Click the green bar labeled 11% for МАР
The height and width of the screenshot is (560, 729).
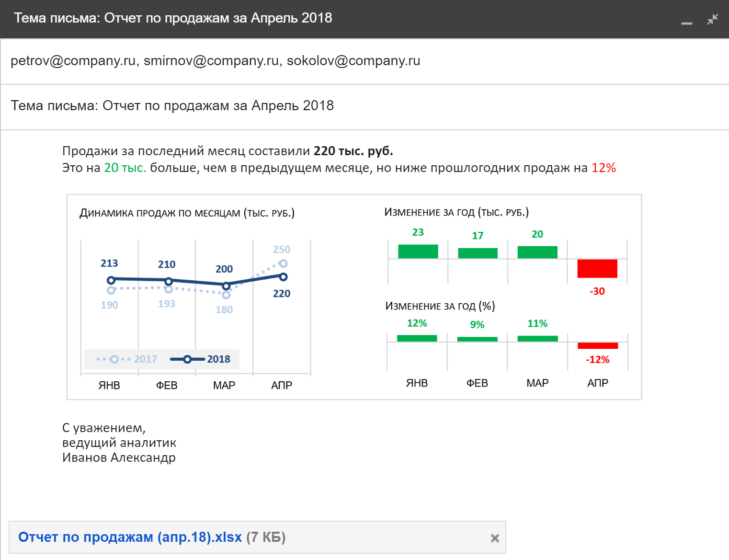click(x=537, y=338)
